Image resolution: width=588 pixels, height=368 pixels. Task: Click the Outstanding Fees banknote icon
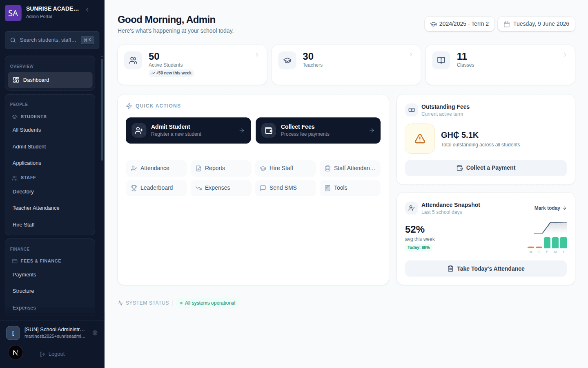click(412, 110)
